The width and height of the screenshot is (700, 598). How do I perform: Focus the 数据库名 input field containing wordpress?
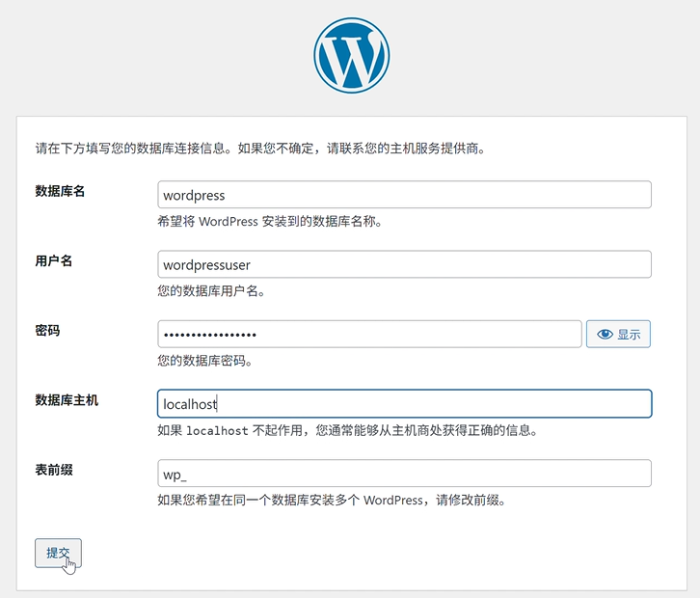(404, 195)
